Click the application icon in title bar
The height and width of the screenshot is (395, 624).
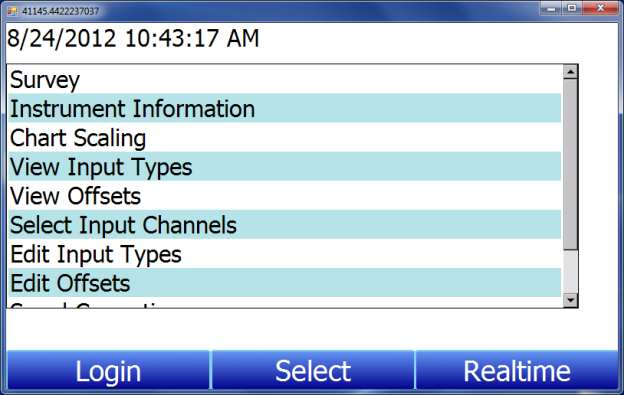pos(12,11)
